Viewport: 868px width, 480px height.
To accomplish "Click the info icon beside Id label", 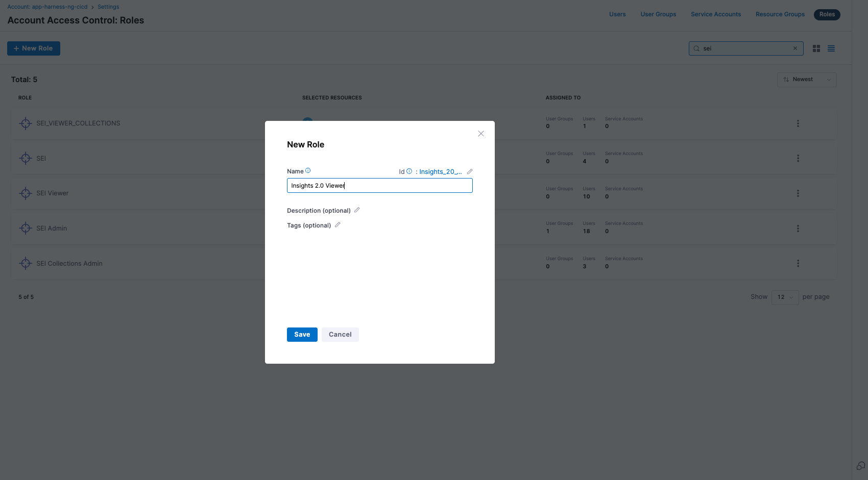I will pyautogui.click(x=409, y=171).
